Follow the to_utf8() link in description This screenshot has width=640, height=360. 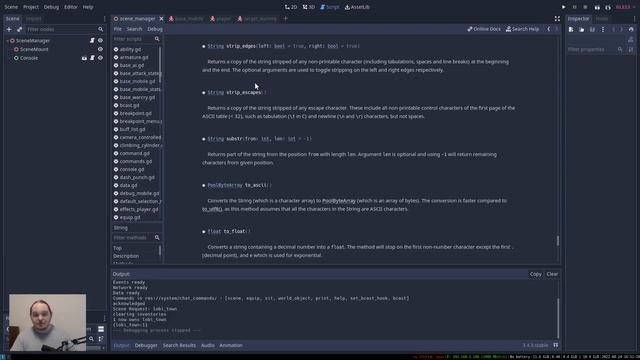click(212, 209)
